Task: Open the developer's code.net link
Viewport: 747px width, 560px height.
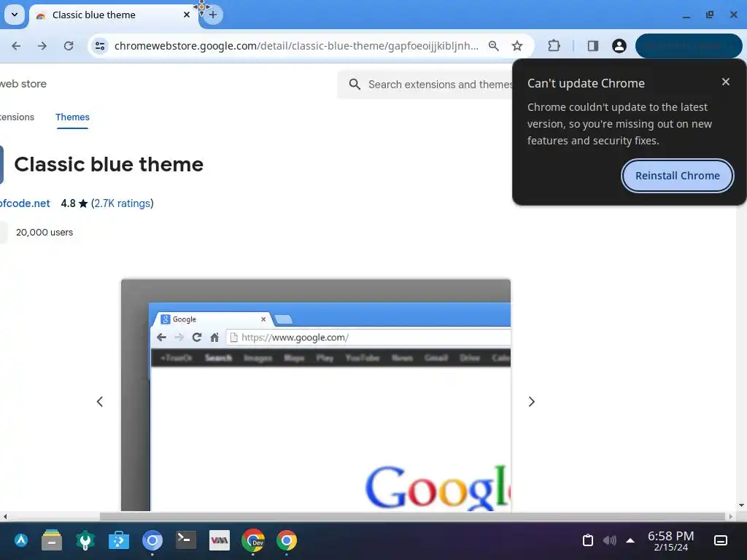Action: pyautogui.click(x=25, y=203)
